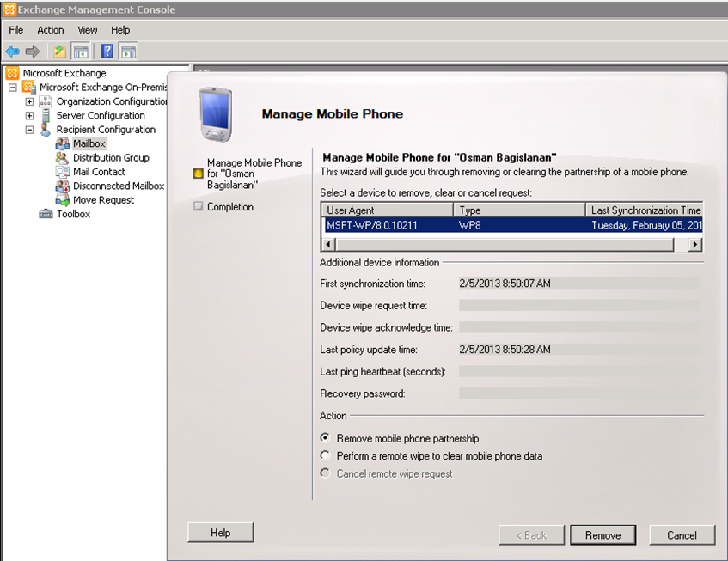
Task: Click the Toolbox icon
Action: (x=46, y=214)
